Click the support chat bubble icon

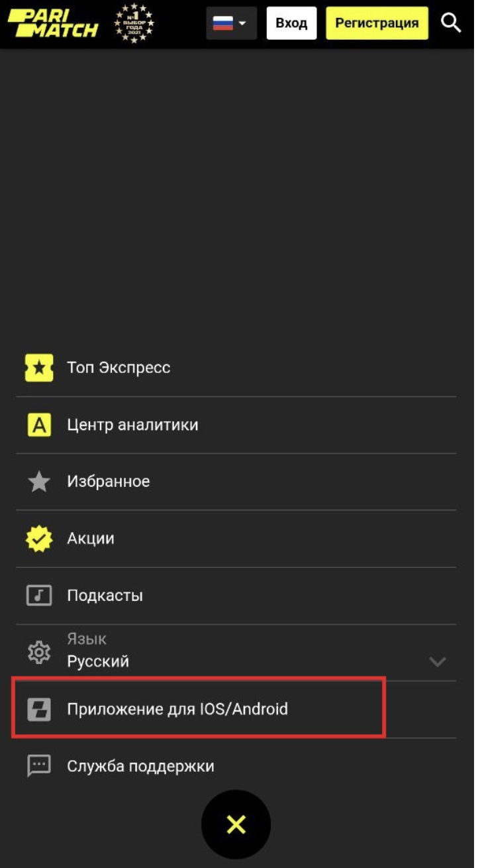[x=39, y=766]
